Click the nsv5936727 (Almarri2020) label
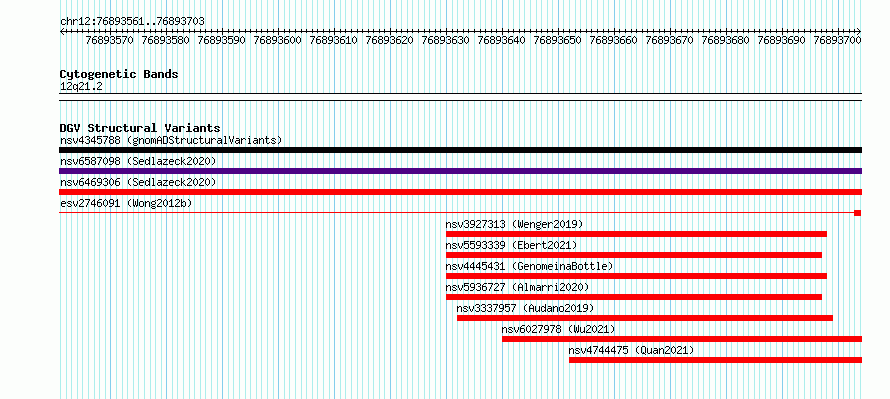 tap(517, 287)
